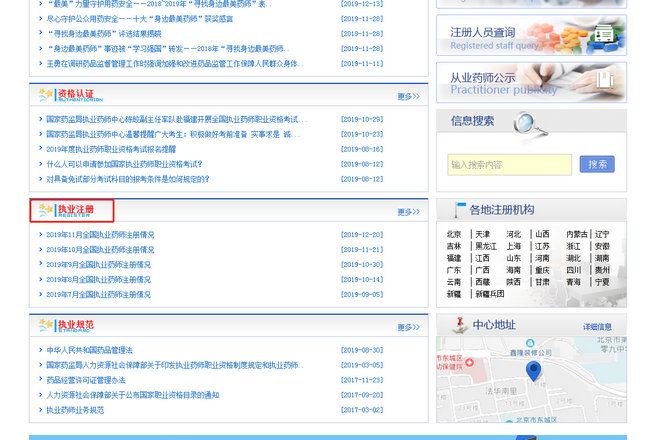Click the blue map marker on the map
Image resolution: width=650 pixels, height=440 pixels.
point(533,372)
